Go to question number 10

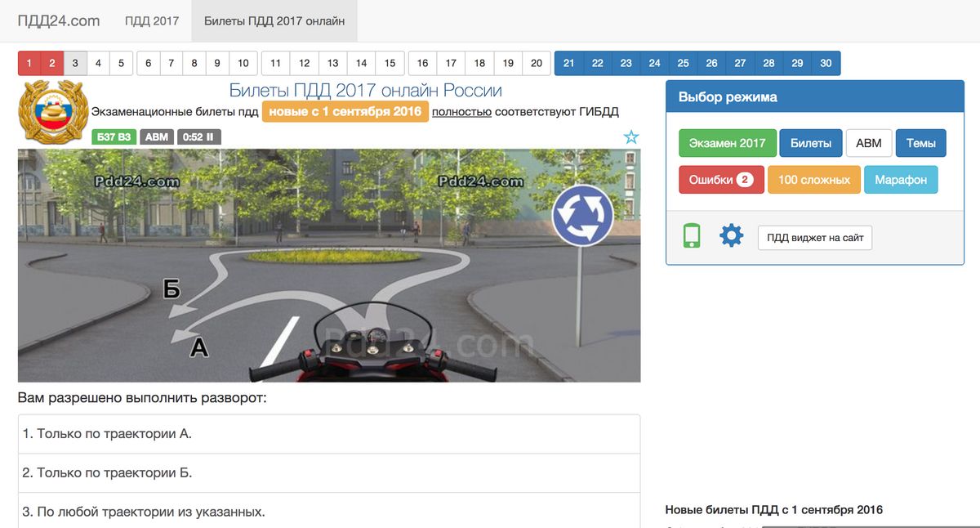coord(243,64)
